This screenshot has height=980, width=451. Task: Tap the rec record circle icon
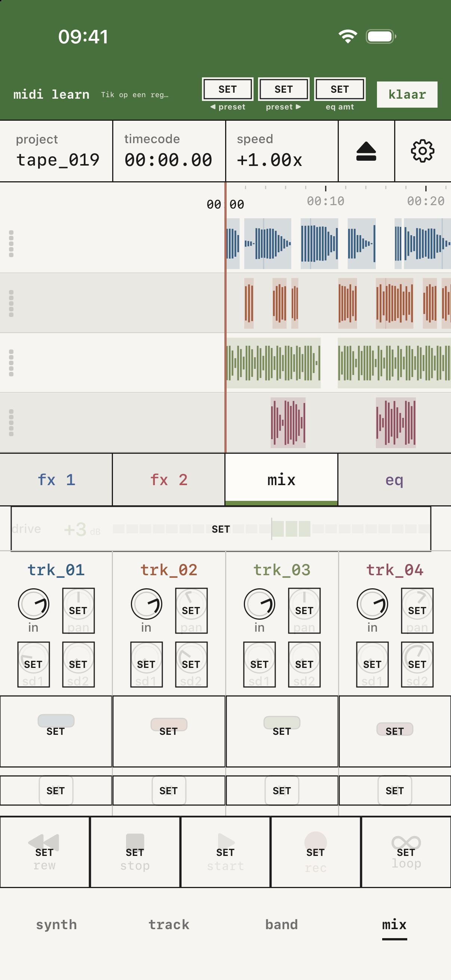coord(316,842)
